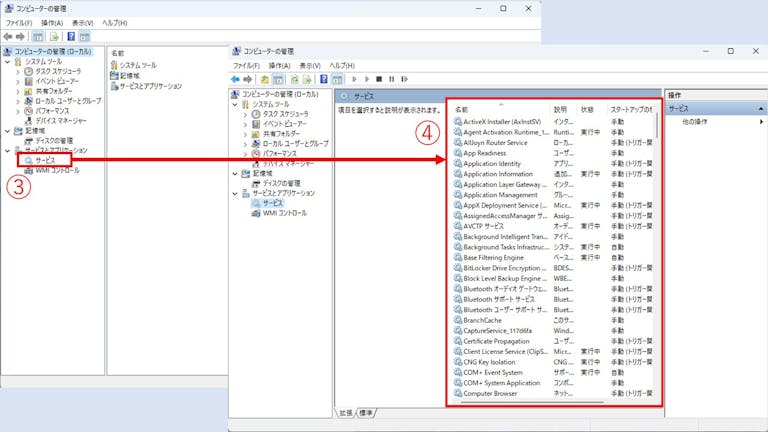768x432 pixels.
Task: Sort by the スタートアップの種類 column header
Action: (x=630, y=110)
